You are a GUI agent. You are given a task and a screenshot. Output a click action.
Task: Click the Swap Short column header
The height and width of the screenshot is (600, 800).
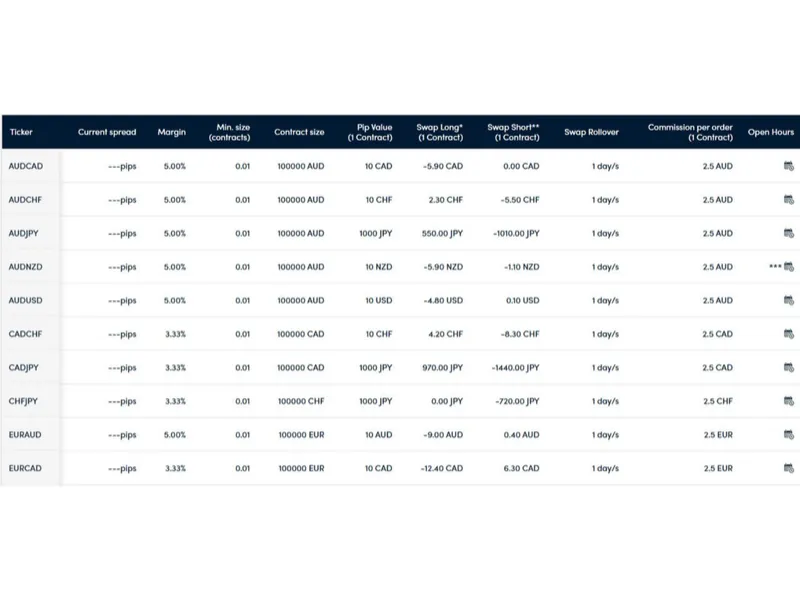point(513,132)
